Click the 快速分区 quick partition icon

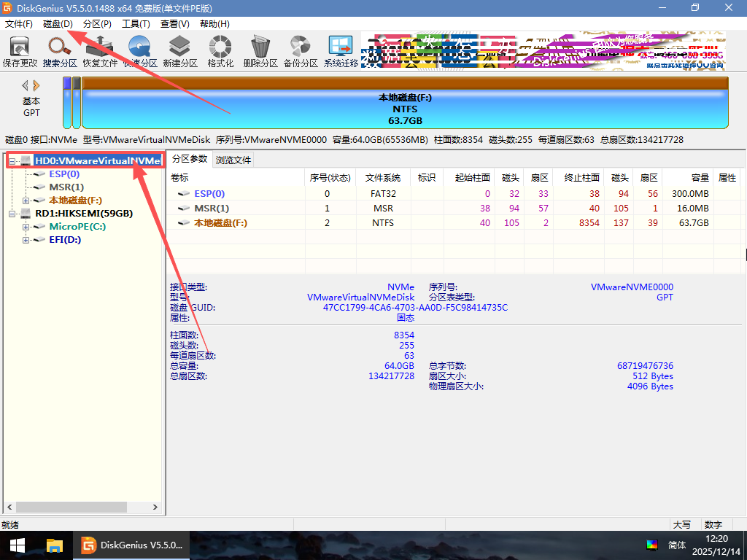tap(140, 51)
